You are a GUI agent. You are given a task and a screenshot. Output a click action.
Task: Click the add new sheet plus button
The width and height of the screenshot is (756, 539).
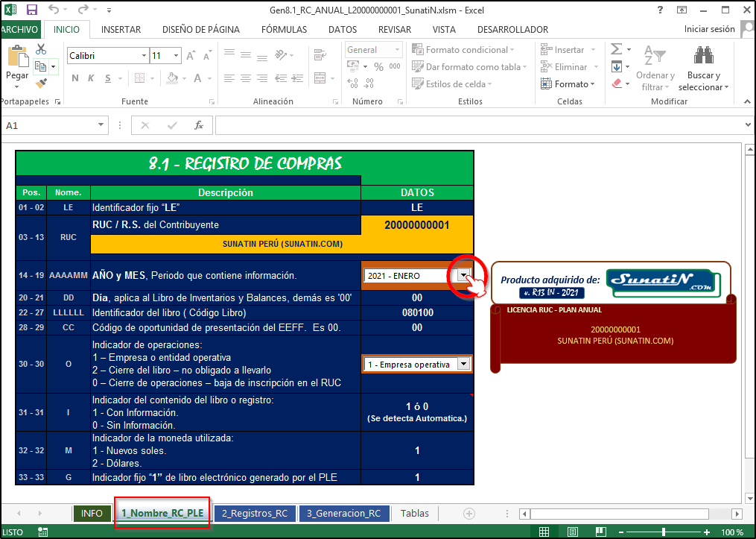[x=469, y=513]
